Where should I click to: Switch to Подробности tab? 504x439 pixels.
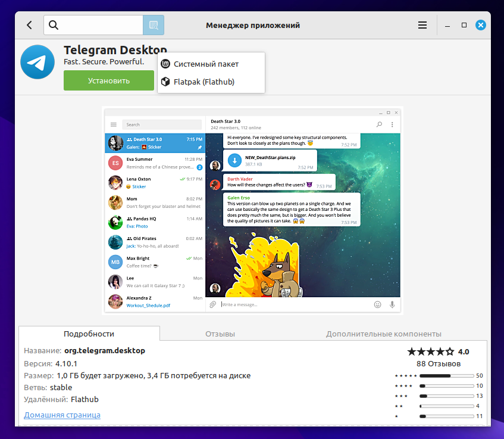(x=89, y=334)
